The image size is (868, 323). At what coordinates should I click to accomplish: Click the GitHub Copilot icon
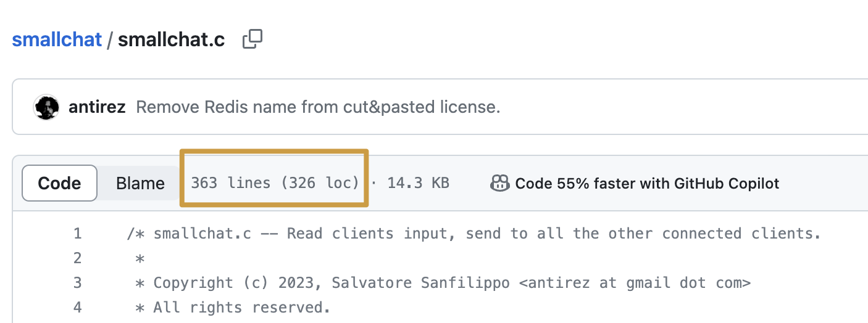coord(499,183)
